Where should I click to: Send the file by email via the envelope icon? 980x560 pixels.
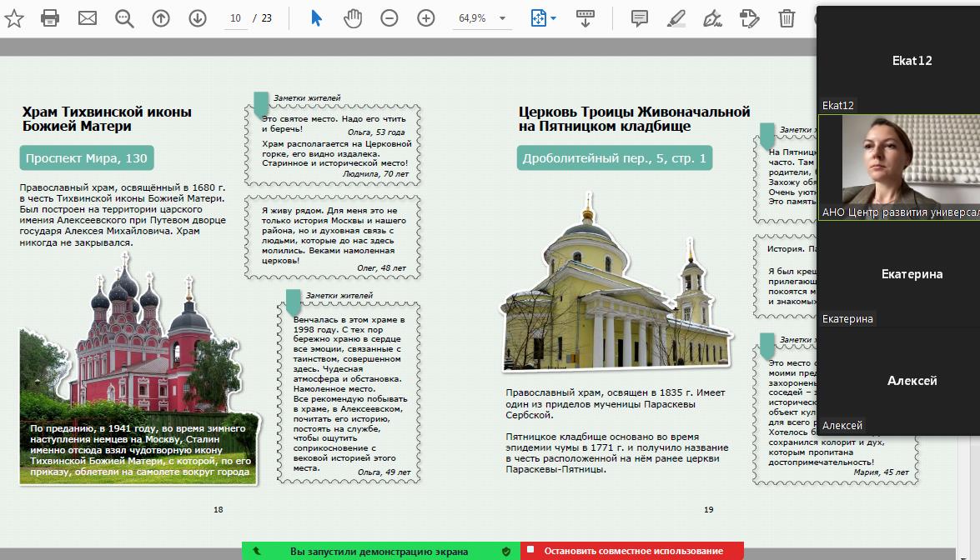[88, 18]
